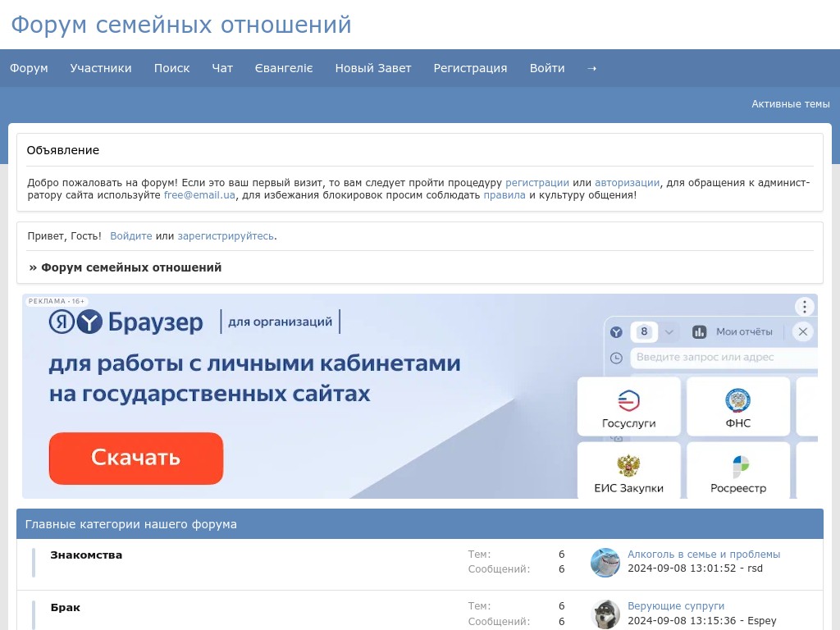The height and width of the screenshot is (630, 840).
Task: Click the Госуслуги tile
Action: (629, 407)
